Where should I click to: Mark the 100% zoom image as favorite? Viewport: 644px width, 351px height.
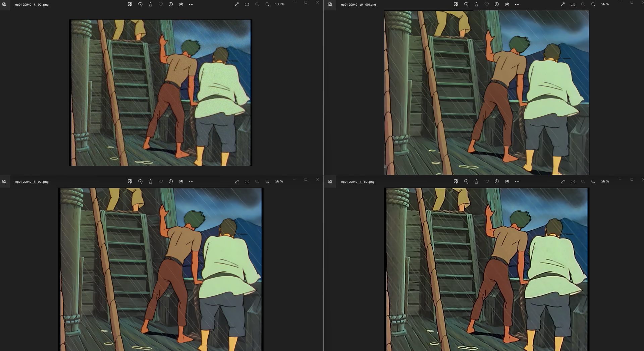point(161,4)
